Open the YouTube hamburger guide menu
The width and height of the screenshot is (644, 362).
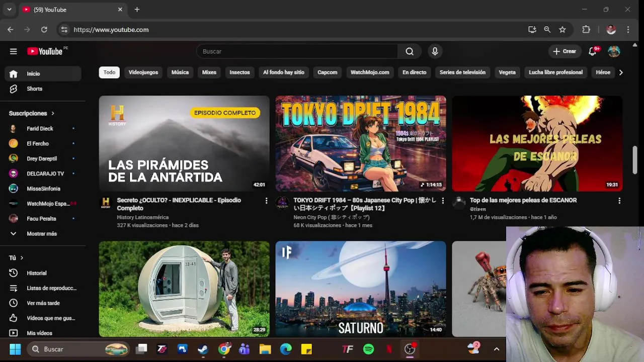[14, 51]
